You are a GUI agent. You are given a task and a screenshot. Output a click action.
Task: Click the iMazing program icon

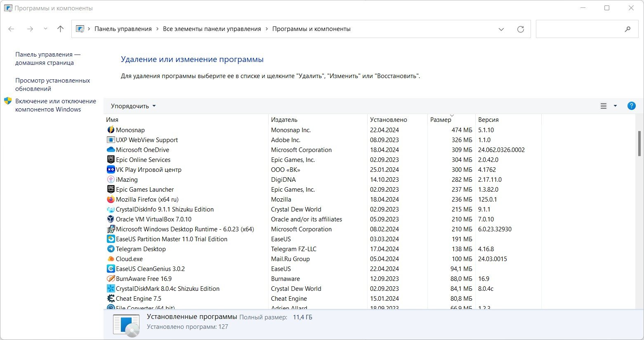pos(111,179)
